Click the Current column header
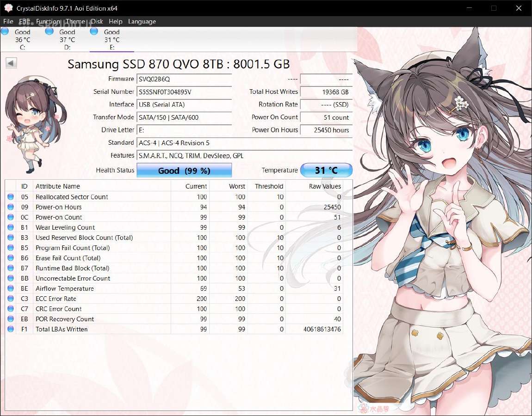The height and width of the screenshot is (416, 532). (x=190, y=186)
